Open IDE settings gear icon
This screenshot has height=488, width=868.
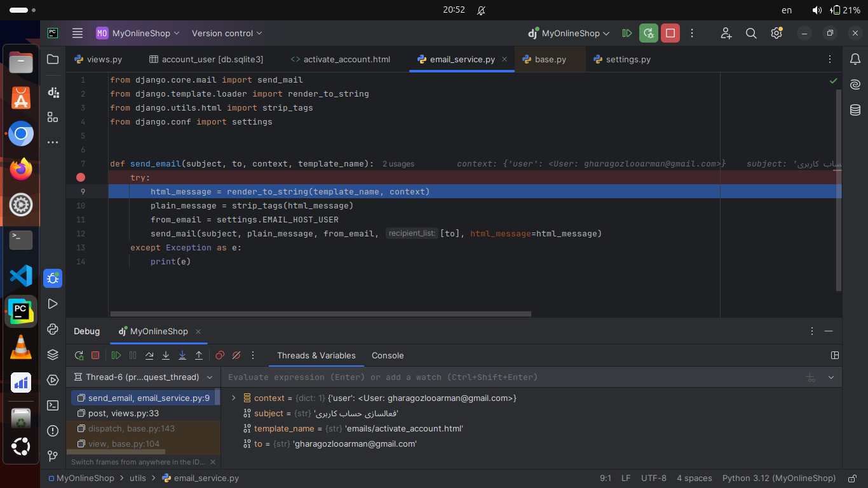(776, 33)
